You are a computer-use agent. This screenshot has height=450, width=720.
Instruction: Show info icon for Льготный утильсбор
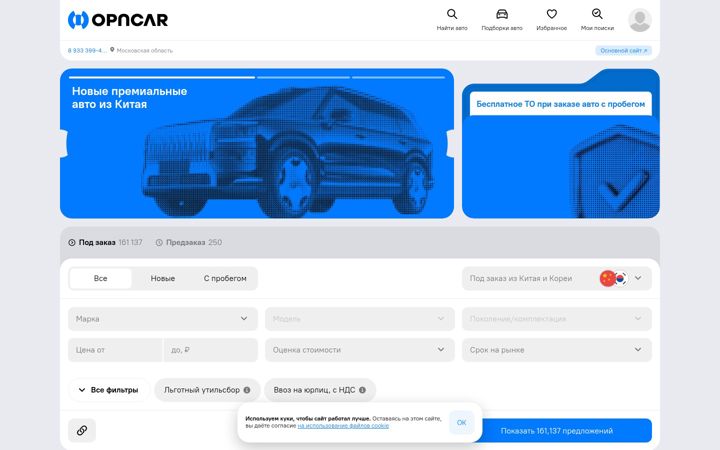[247, 390]
